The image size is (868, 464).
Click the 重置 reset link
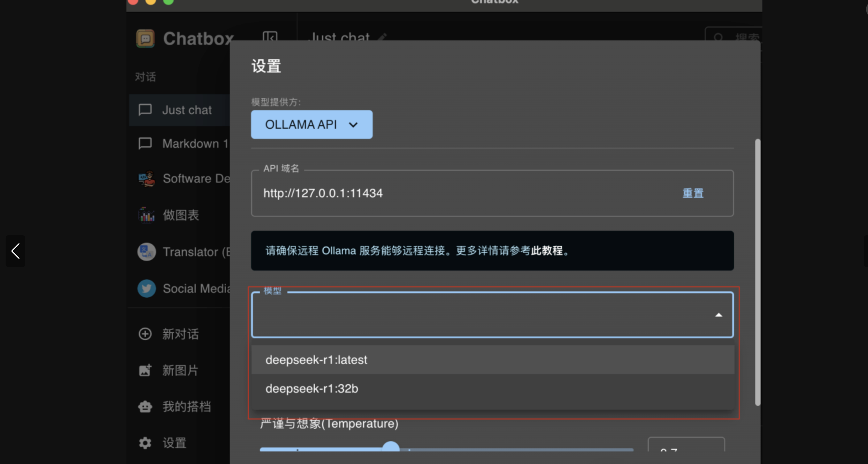pos(693,193)
